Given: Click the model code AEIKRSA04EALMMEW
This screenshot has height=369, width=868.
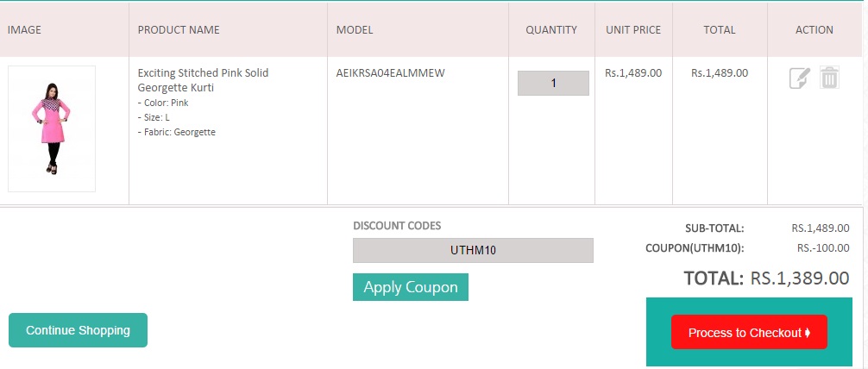Looking at the screenshot, I should [x=390, y=73].
